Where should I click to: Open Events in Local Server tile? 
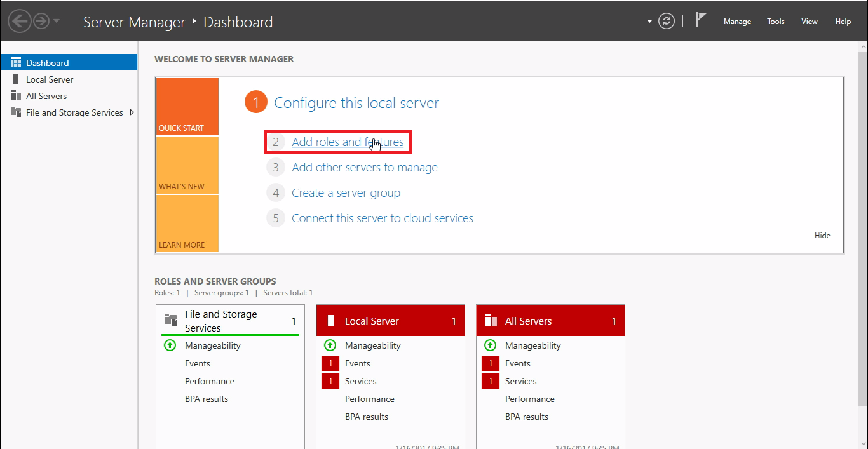pyautogui.click(x=358, y=363)
